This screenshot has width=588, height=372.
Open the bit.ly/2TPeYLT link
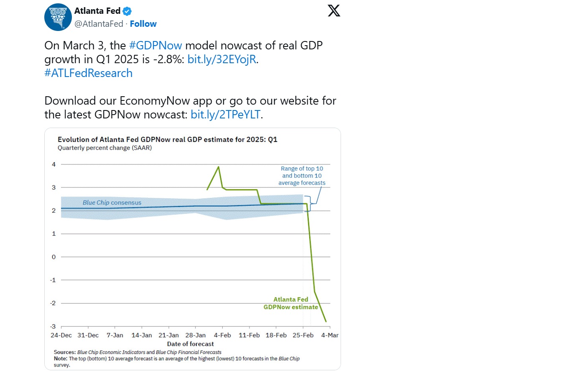[x=225, y=114]
